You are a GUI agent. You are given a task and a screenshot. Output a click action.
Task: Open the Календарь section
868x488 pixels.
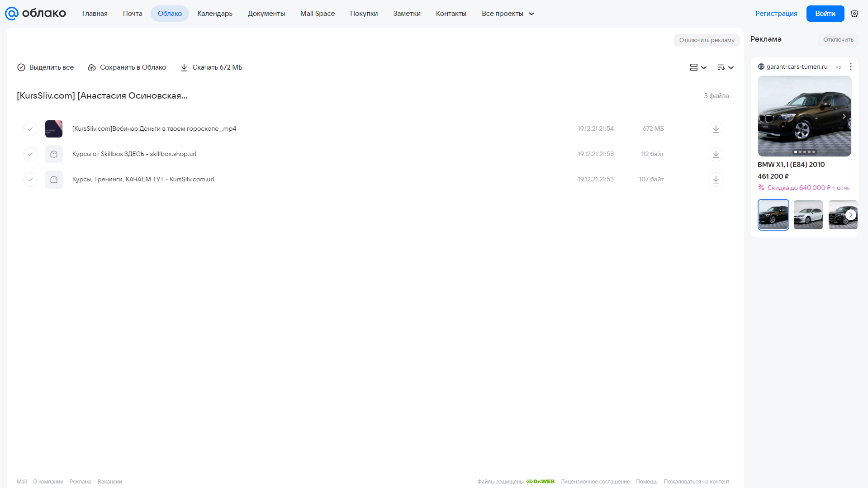(215, 14)
